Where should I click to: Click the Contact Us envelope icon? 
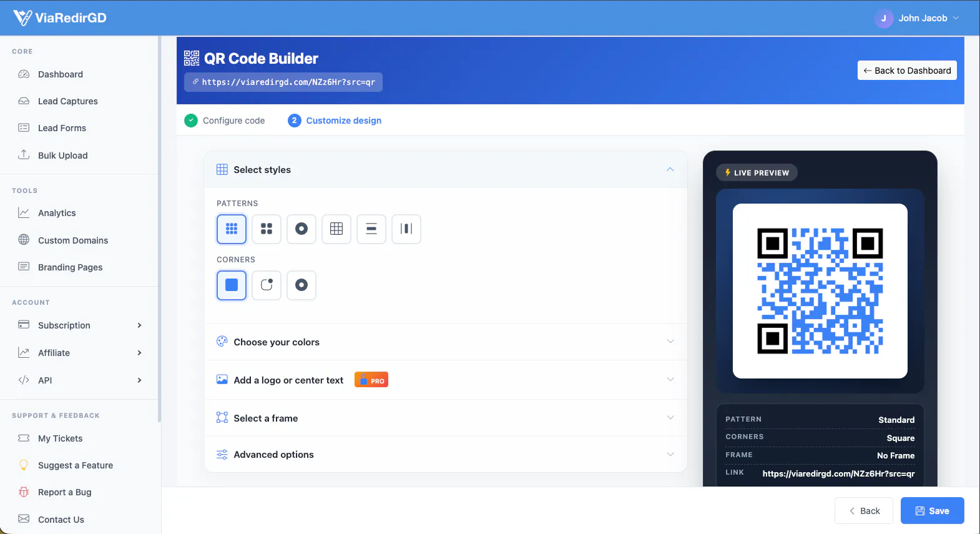(x=24, y=519)
